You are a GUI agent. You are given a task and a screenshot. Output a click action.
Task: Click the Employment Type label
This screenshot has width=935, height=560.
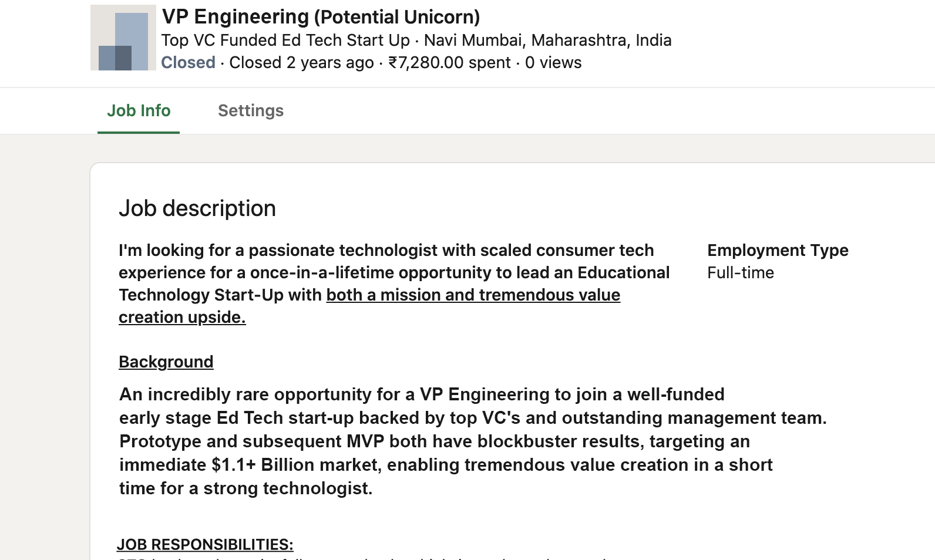pos(778,250)
